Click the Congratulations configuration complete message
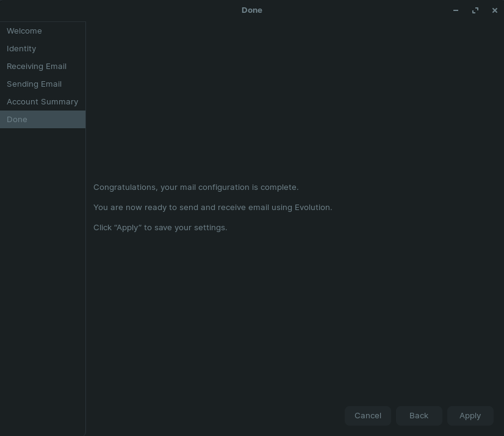The width and height of the screenshot is (504, 436). pos(196,187)
